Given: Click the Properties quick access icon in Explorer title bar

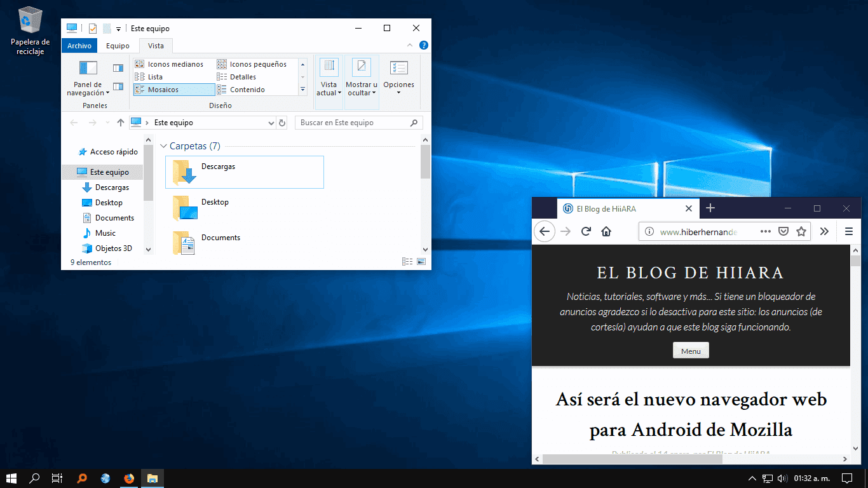Looking at the screenshot, I should point(93,28).
